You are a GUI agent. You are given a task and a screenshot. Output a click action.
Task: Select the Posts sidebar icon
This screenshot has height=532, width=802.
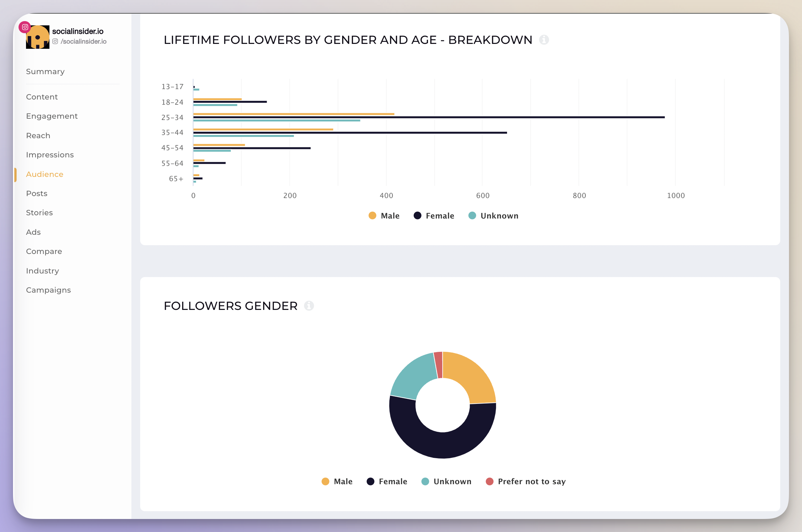36,193
